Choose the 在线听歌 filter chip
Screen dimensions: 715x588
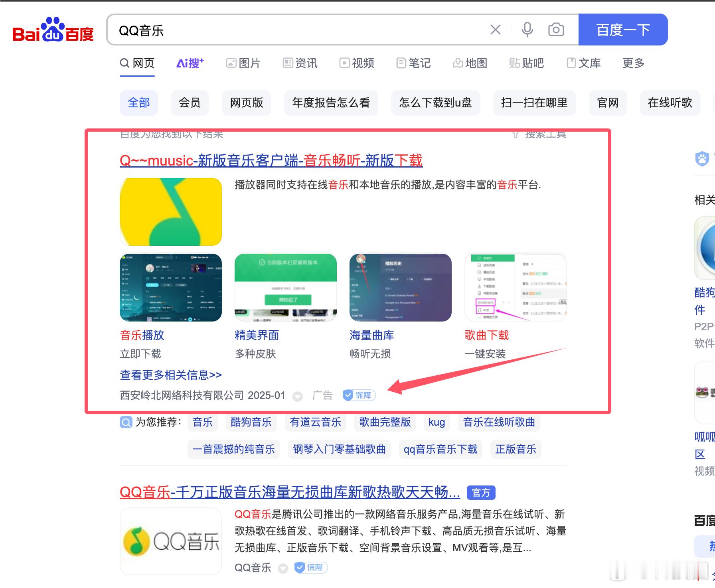670,103
